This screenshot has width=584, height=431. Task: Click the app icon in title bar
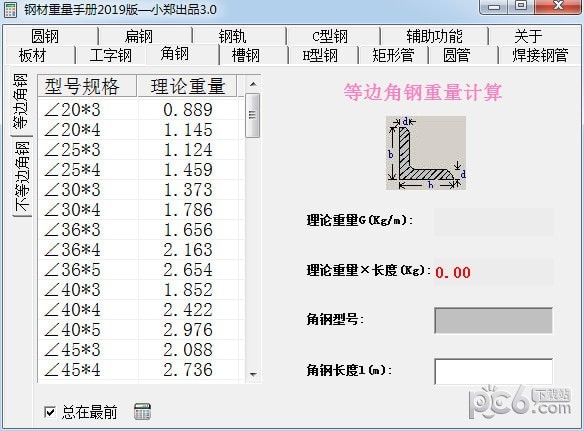[x=10, y=10]
